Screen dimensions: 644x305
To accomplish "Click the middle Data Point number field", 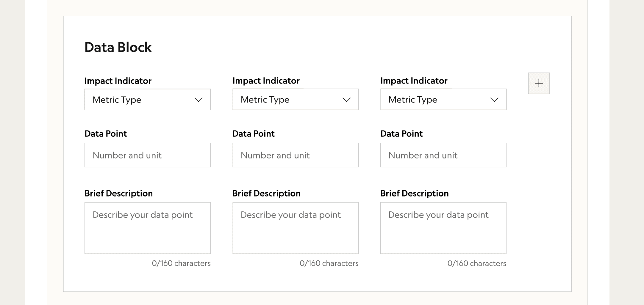I will [x=295, y=155].
